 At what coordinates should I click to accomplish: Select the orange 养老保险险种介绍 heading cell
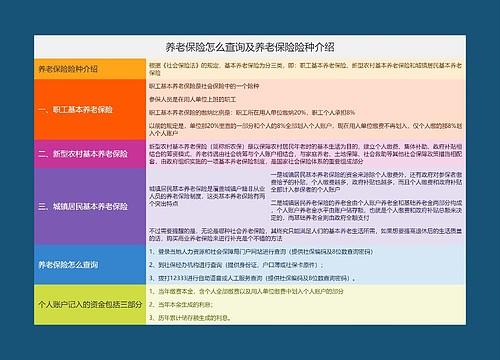coord(90,69)
